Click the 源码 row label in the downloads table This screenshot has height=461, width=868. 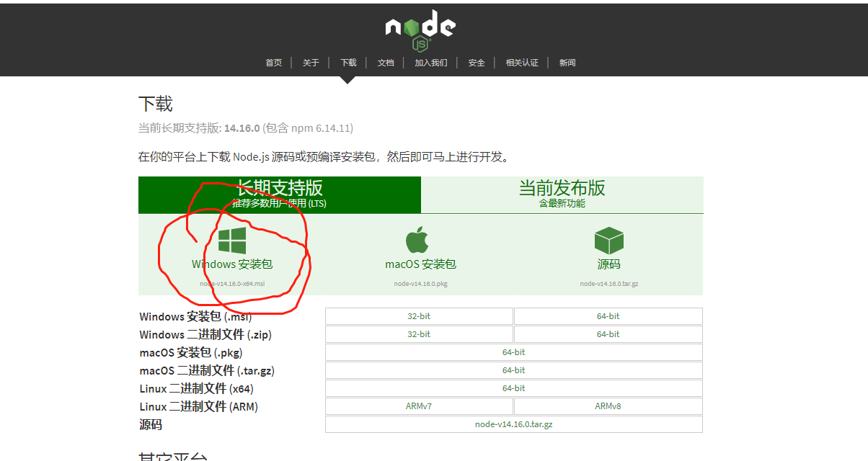pos(151,425)
